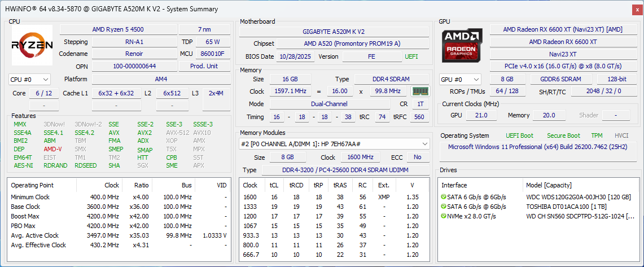Select the WD CH SN560 drive entry

coord(580,216)
